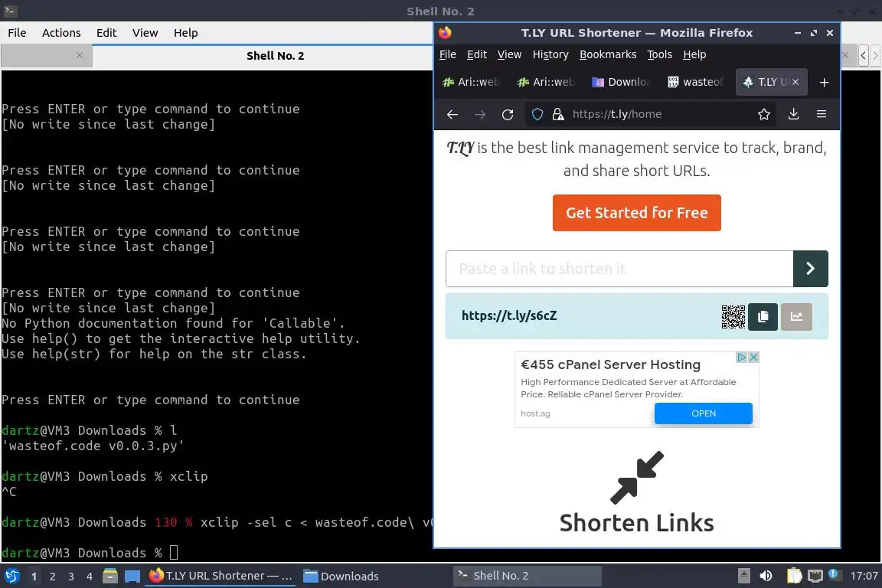
Task: Open terminal Actions menu
Action: pyautogui.click(x=61, y=33)
